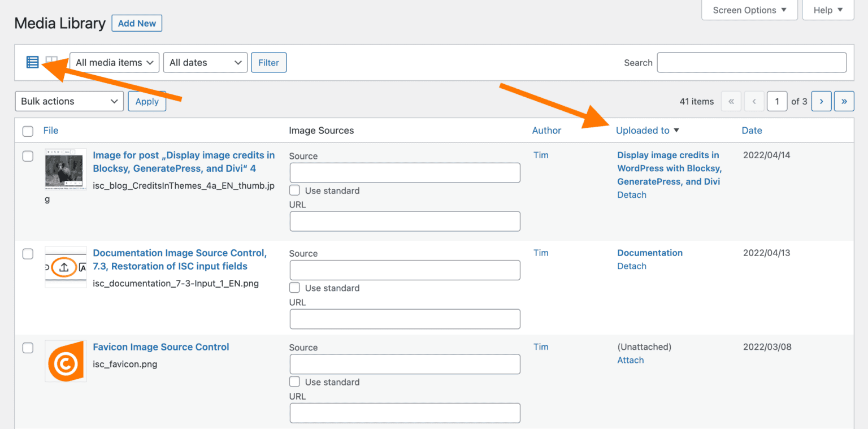Jump back to the first page

tap(731, 101)
